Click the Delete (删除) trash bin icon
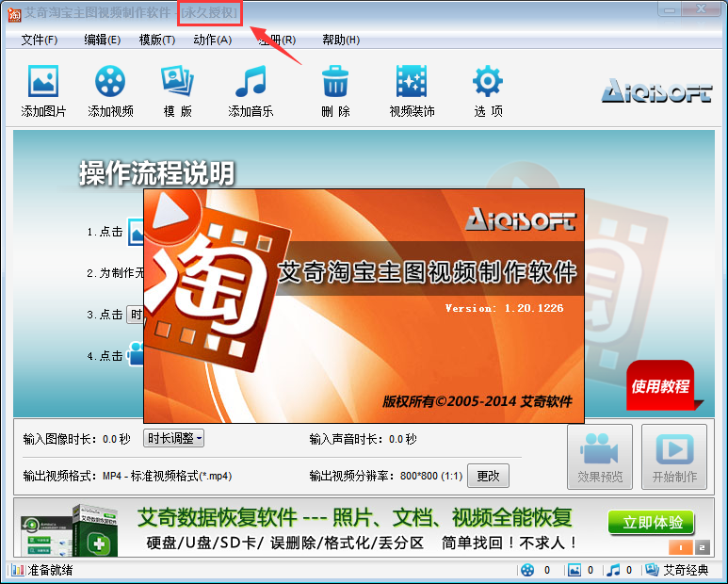728x584 pixels. click(x=335, y=81)
